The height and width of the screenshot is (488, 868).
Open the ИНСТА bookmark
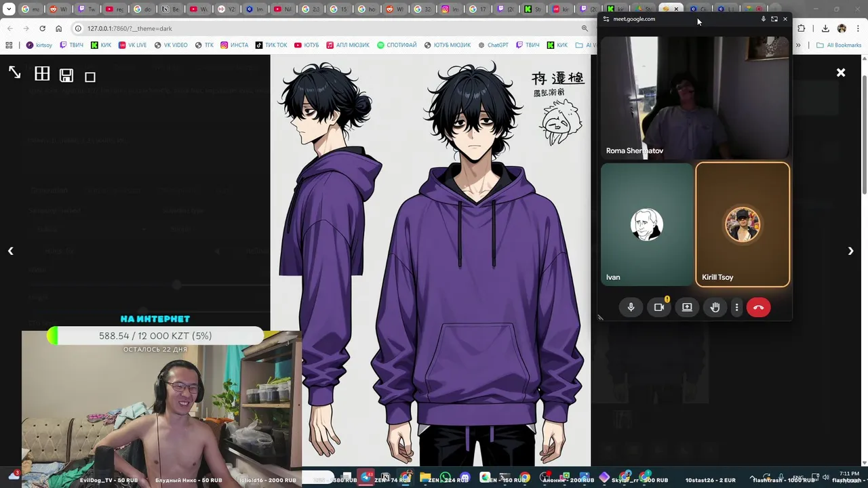pyautogui.click(x=234, y=45)
